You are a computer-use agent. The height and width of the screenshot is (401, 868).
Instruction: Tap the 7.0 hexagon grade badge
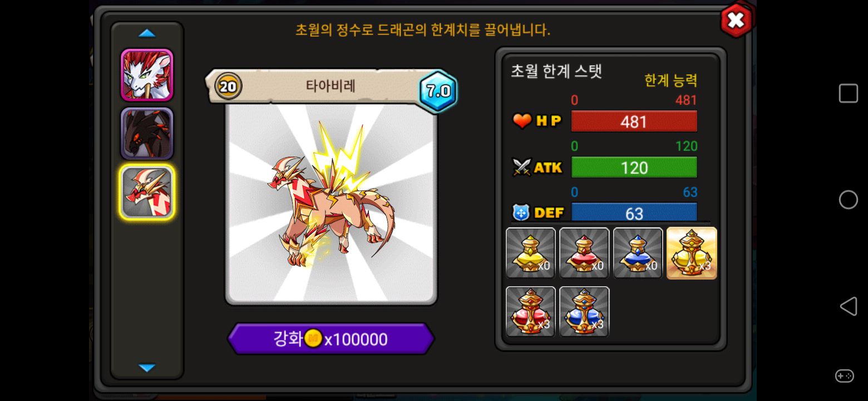[438, 91]
